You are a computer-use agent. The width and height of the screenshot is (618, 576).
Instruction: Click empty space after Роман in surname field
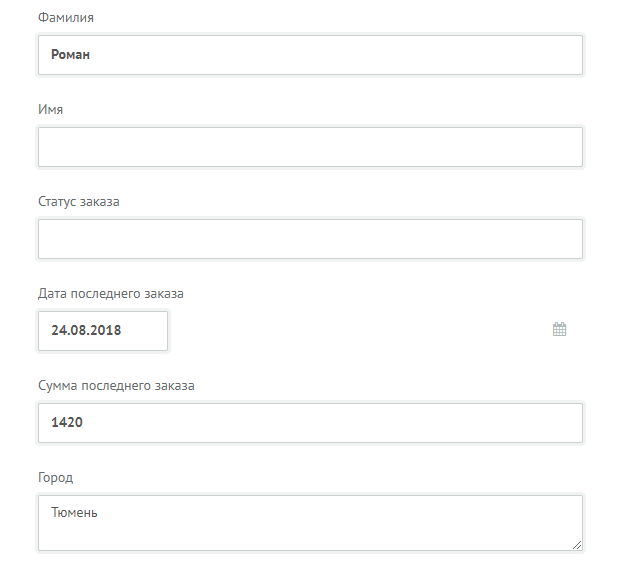pos(335,55)
